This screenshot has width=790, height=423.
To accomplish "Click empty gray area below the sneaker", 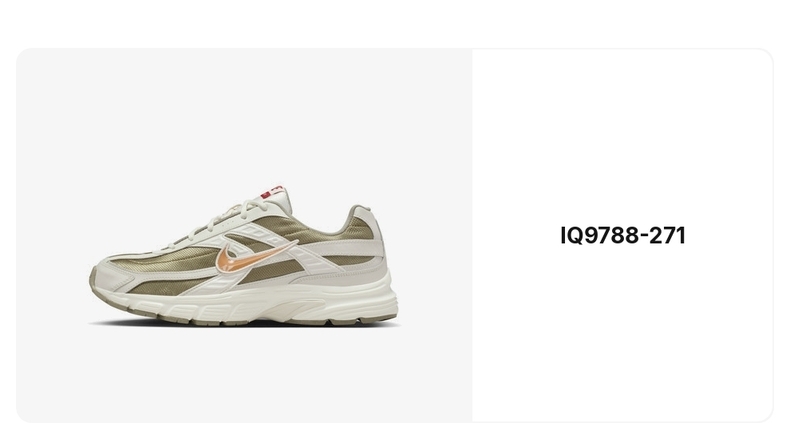I will tap(244, 375).
